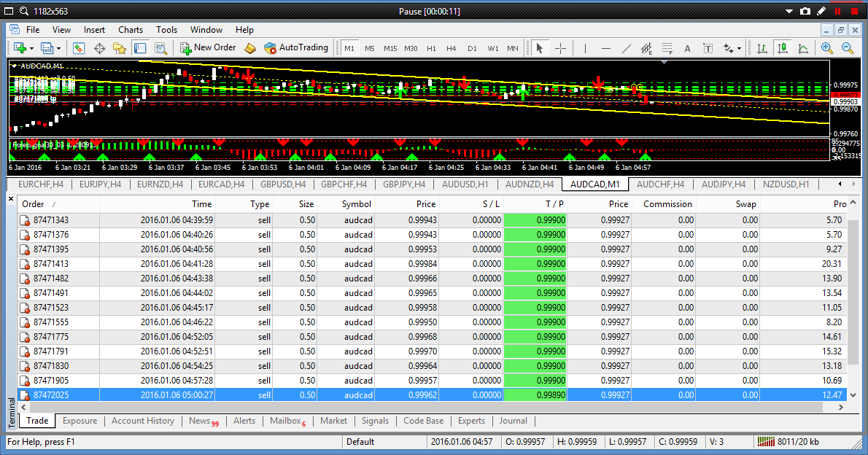Open the News terminal tab
The image size is (868, 455).
pos(204,421)
